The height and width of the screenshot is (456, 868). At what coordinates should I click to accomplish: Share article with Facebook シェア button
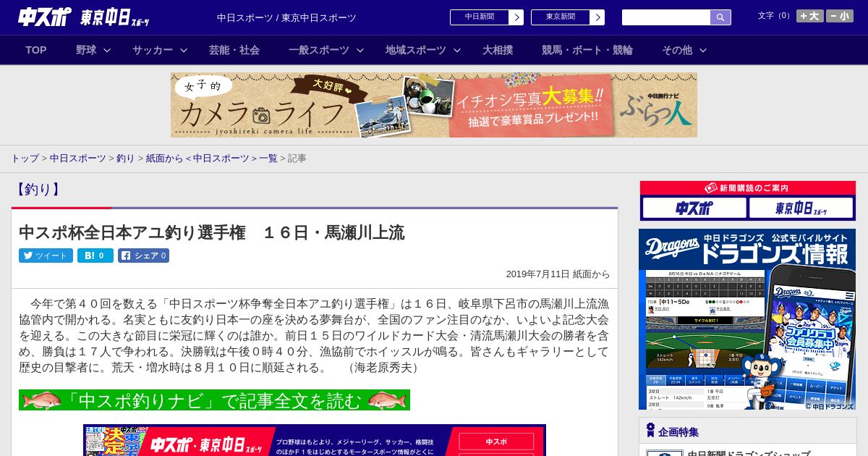pos(144,256)
